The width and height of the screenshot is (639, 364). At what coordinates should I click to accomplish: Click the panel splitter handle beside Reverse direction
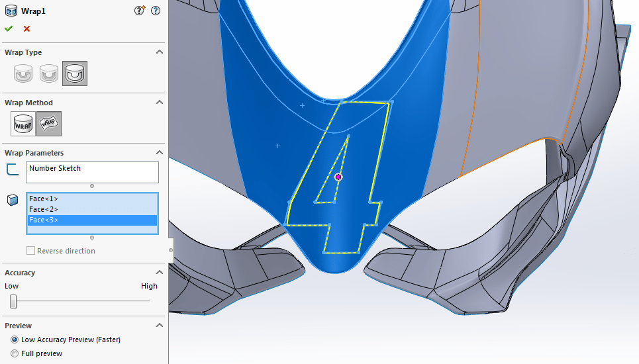171,250
